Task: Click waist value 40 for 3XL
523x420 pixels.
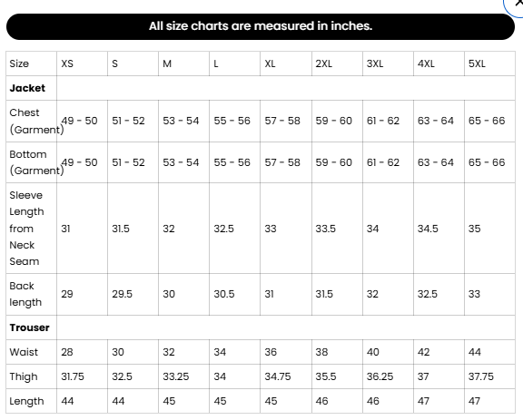Action: tap(372, 352)
